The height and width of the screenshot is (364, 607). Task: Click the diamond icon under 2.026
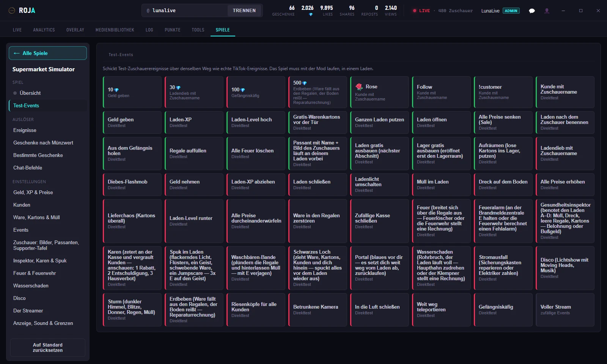311,14
